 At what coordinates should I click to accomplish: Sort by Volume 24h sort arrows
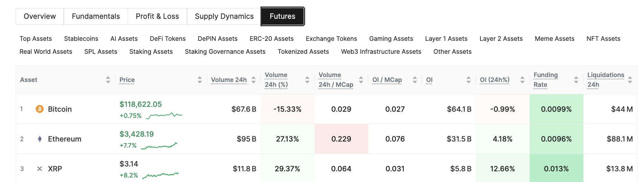coord(253,80)
